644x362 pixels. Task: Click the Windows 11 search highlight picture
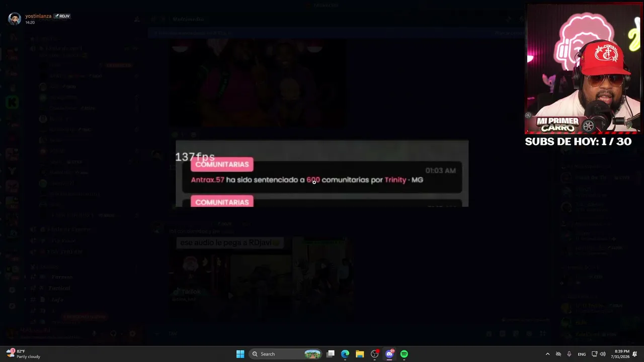(312, 354)
